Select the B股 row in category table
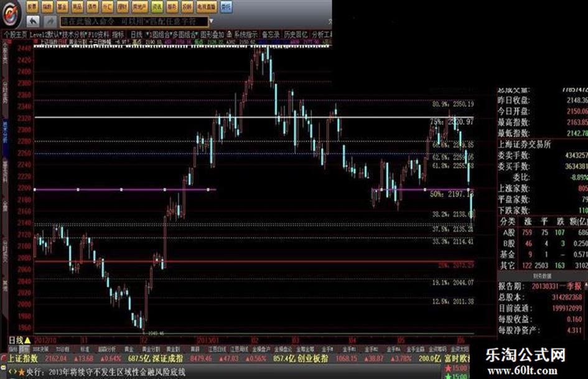 tap(543, 243)
